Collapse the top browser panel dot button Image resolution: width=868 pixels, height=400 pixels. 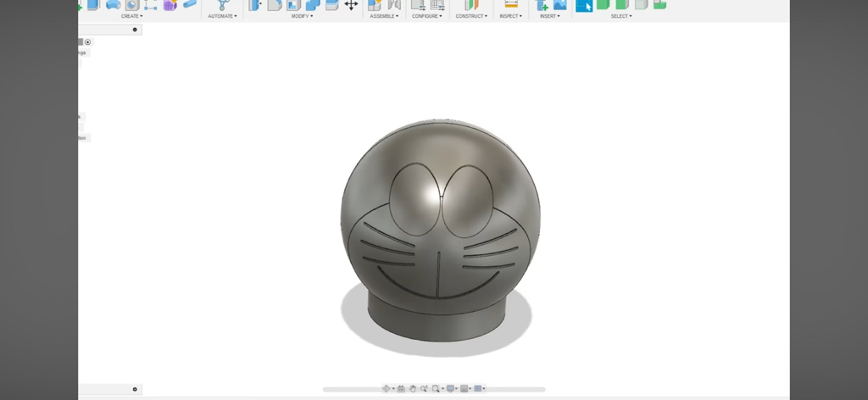click(x=135, y=30)
